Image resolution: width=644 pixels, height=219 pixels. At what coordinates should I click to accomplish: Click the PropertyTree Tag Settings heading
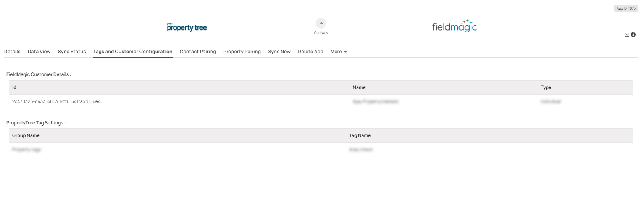point(36,123)
